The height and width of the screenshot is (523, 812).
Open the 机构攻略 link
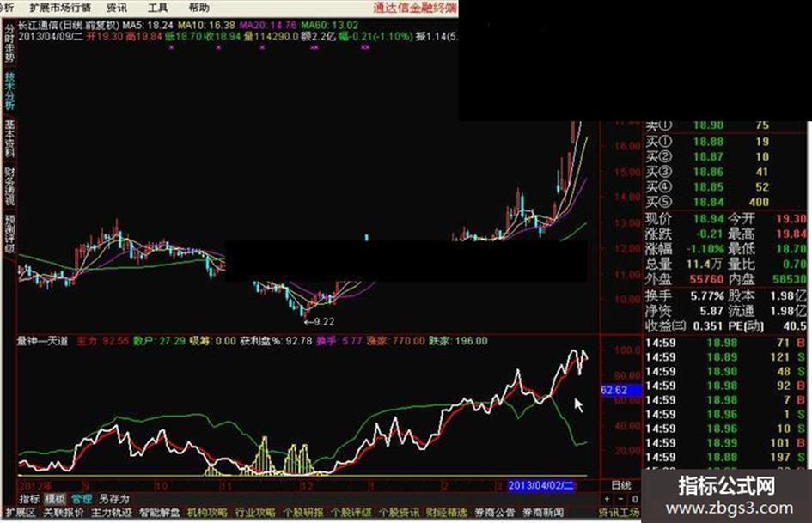tap(207, 513)
